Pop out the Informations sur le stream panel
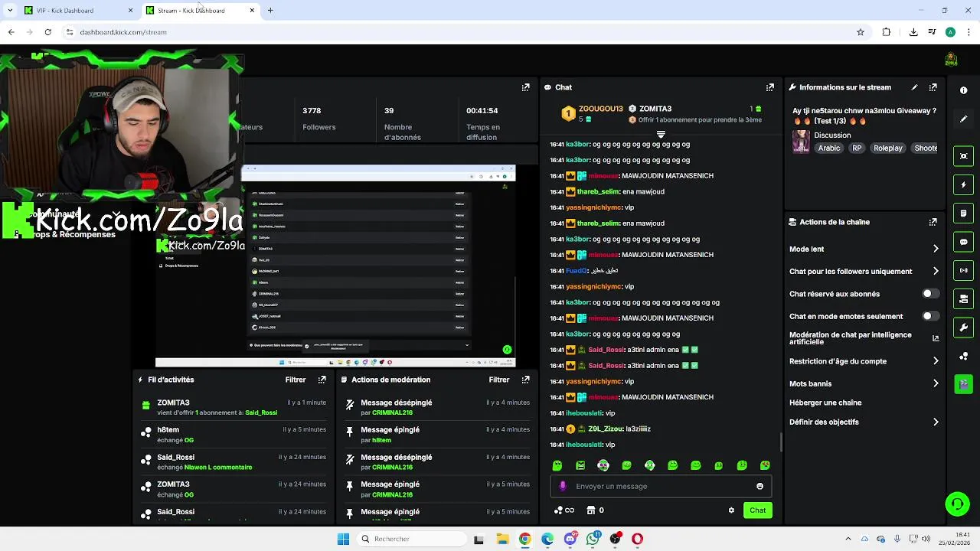The height and width of the screenshot is (551, 980). tap(933, 87)
